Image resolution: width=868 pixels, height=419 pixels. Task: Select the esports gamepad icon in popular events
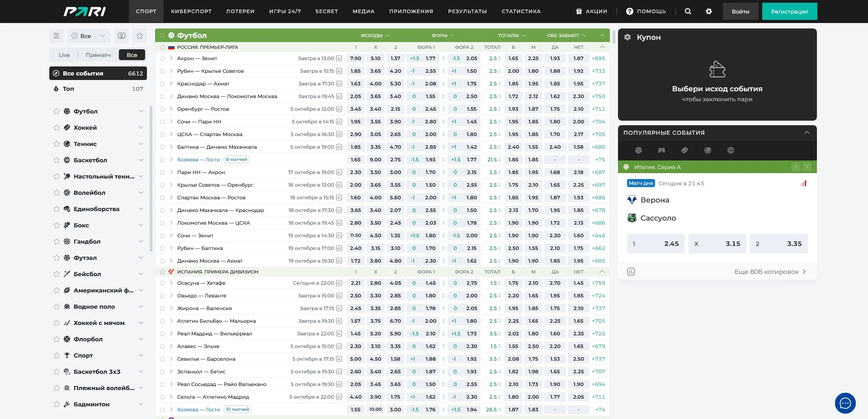point(661,151)
